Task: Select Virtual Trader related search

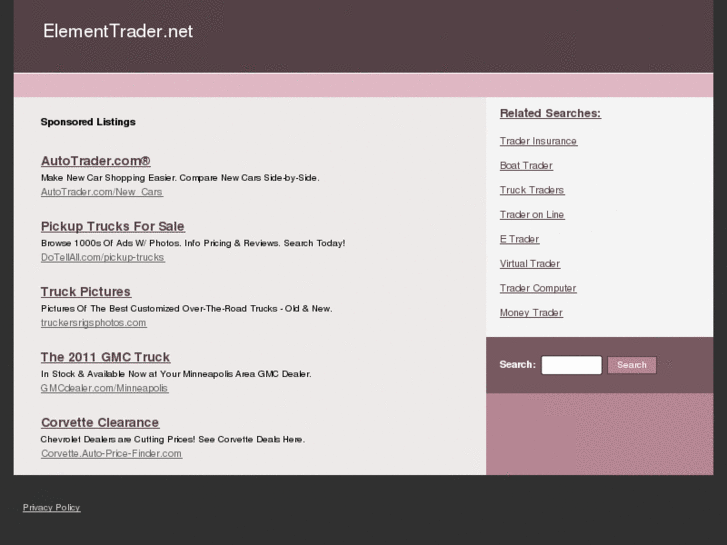Action: [x=530, y=264]
